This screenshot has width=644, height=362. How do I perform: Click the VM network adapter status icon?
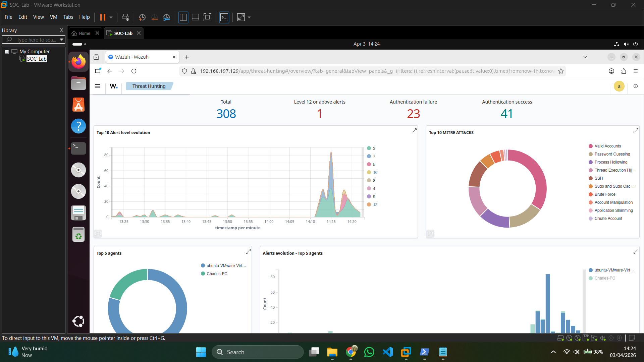[x=594, y=338]
